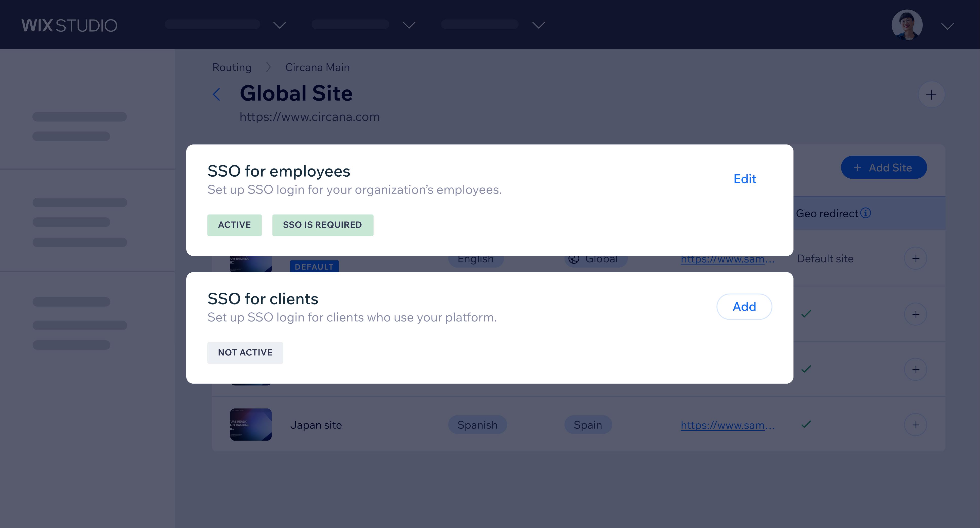Screen dimensions: 980x528
Task: Click the Geo redirect column header
Action: (827, 213)
